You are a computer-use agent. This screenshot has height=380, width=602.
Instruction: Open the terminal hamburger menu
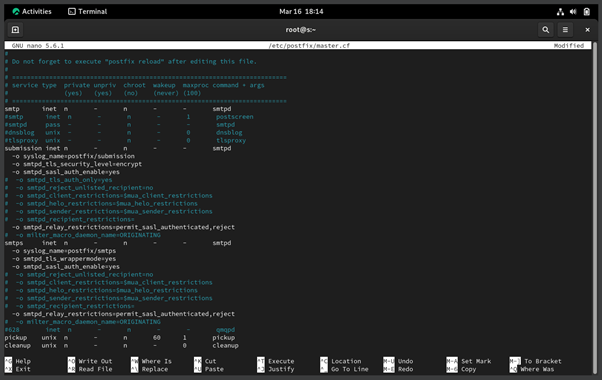coord(565,30)
